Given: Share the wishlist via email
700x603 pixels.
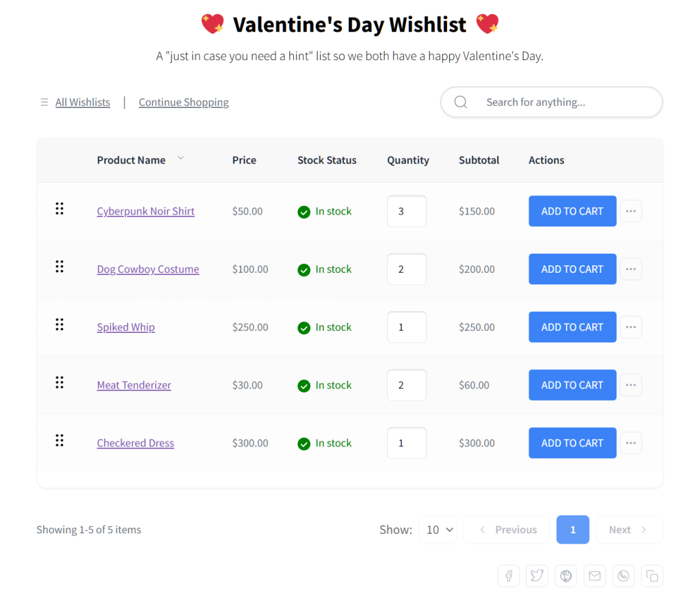Looking at the screenshot, I should (595, 576).
